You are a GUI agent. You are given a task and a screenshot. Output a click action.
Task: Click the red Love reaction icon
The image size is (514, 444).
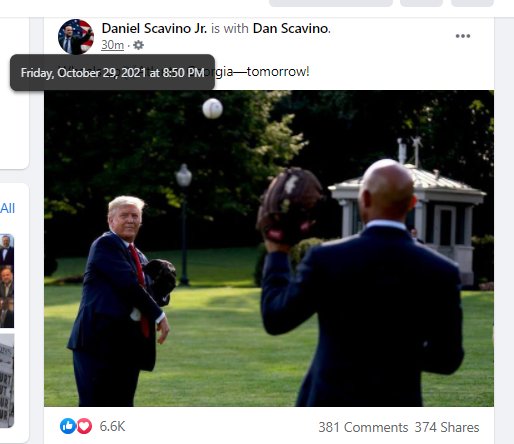pyautogui.click(x=84, y=426)
